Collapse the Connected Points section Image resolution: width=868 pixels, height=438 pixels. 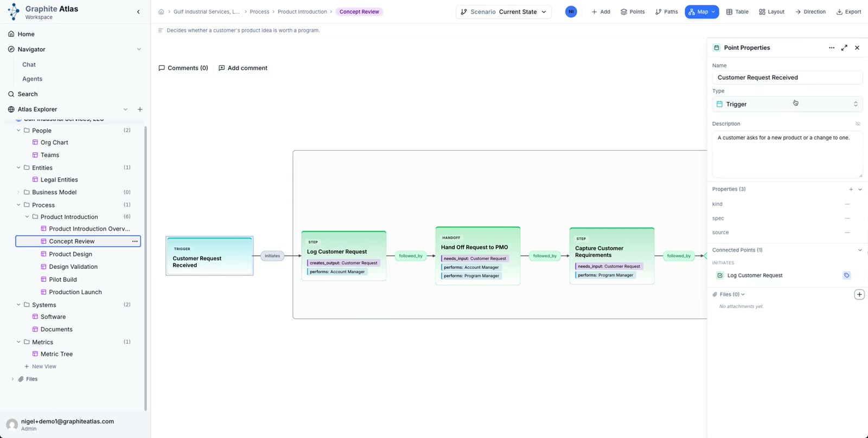[x=860, y=250]
